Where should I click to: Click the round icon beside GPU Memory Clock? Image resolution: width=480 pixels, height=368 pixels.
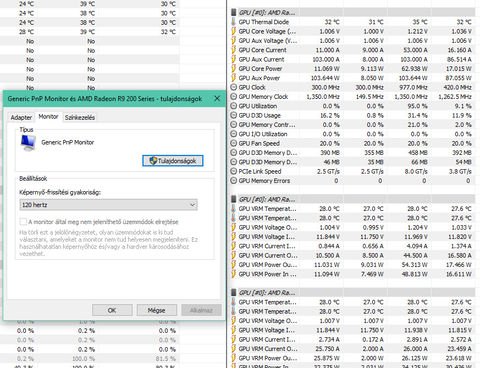[x=233, y=97]
